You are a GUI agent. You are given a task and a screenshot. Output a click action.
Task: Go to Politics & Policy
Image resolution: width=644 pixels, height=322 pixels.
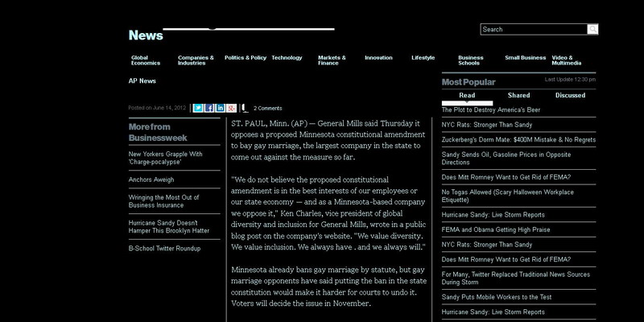[246, 58]
